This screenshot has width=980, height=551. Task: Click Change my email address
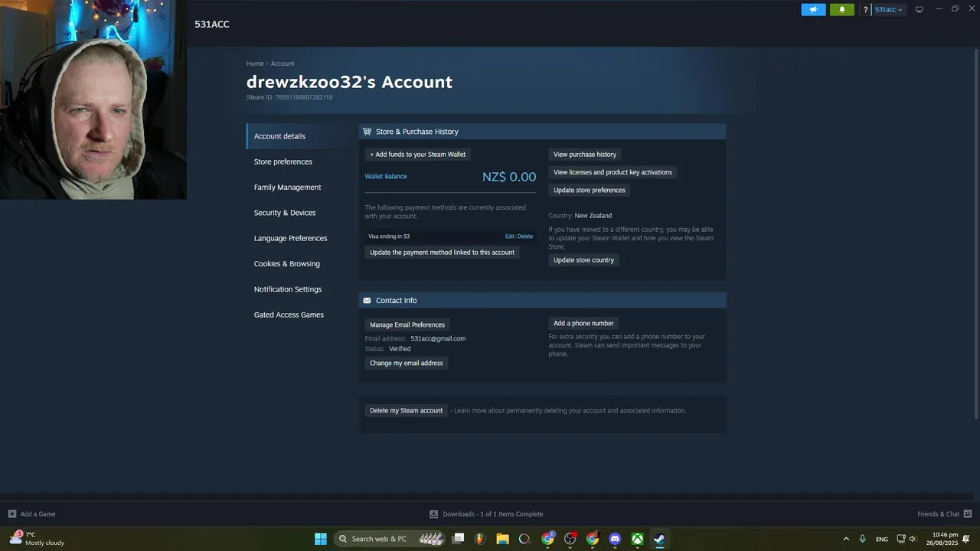click(407, 364)
